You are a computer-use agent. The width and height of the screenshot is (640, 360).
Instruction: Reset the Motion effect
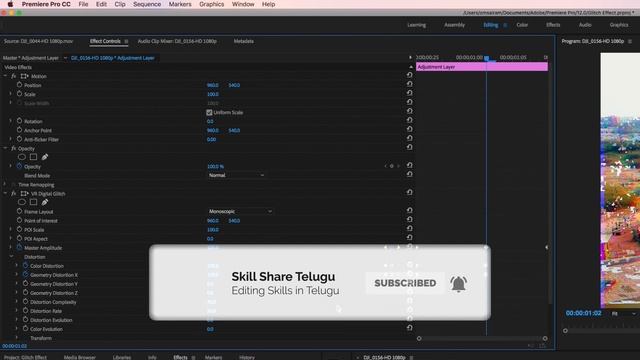pyautogui.click(x=409, y=75)
